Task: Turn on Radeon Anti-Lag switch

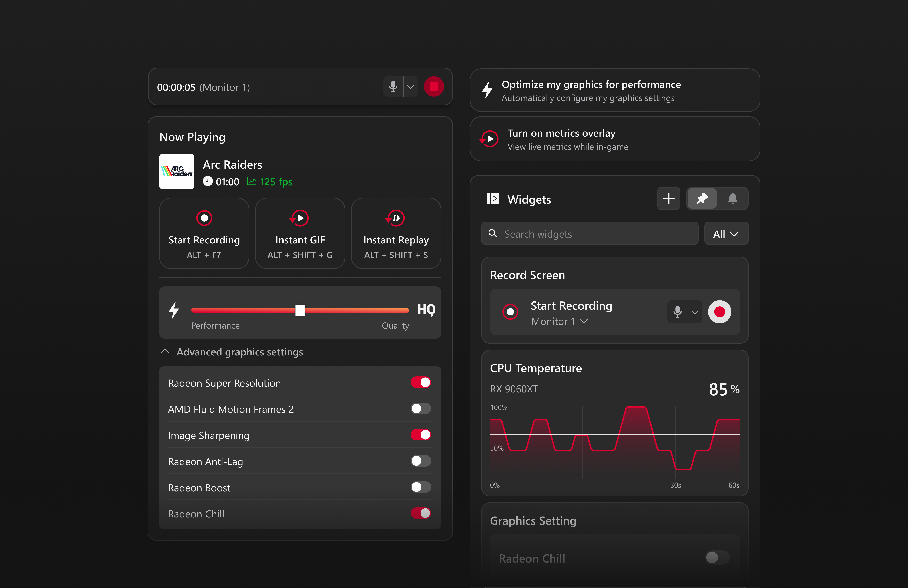Action: (x=420, y=461)
